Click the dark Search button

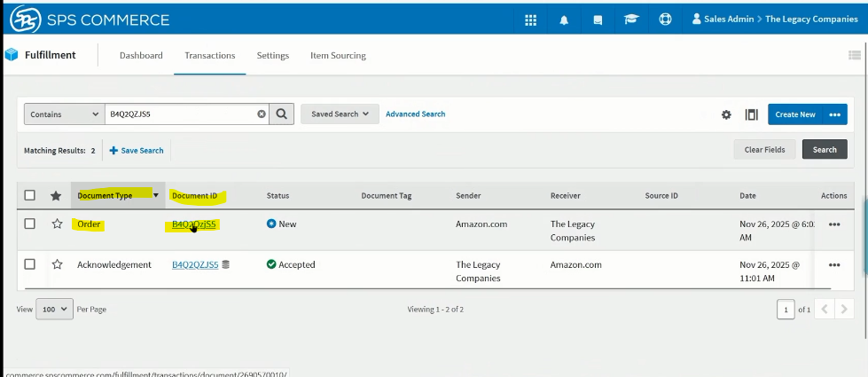pos(825,150)
